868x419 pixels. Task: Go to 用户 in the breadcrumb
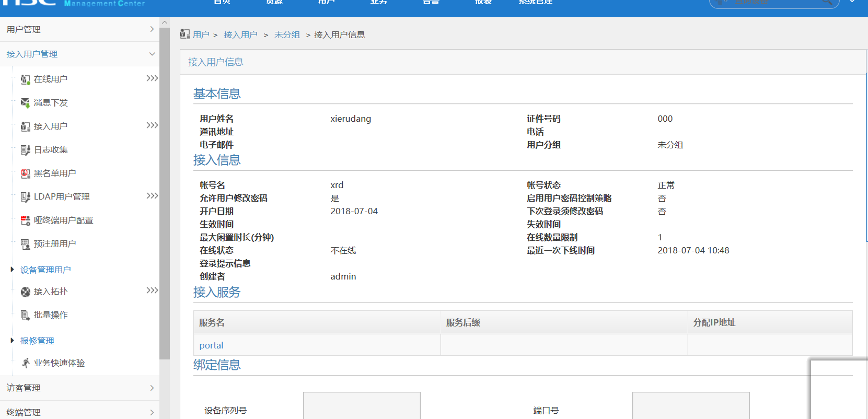coord(201,35)
